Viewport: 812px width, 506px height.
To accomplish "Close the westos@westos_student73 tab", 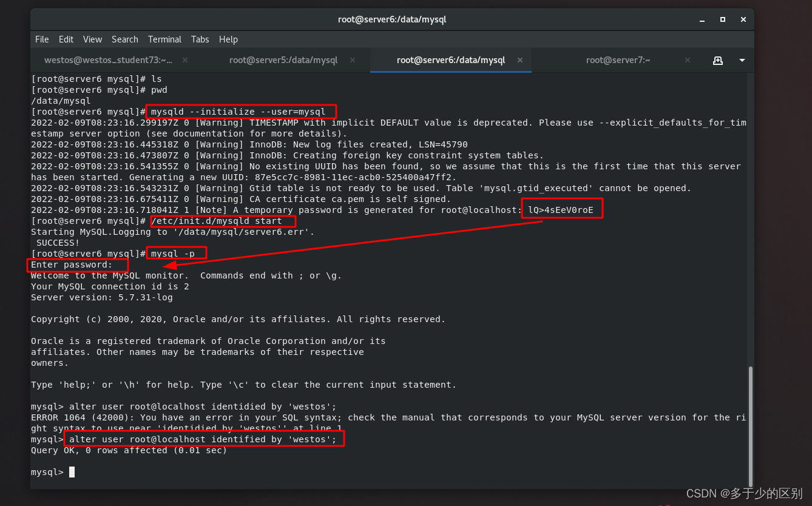I will pos(185,60).
